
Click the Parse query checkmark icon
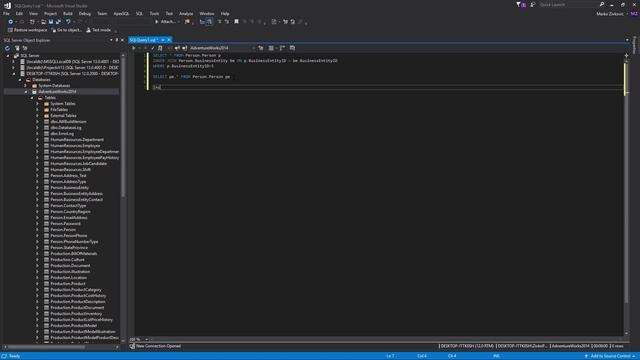coord(153,48)
